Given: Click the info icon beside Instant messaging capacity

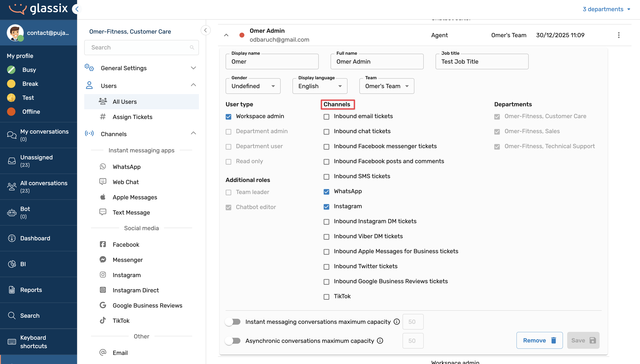Looking at the screenshot, I should (396, 322).
